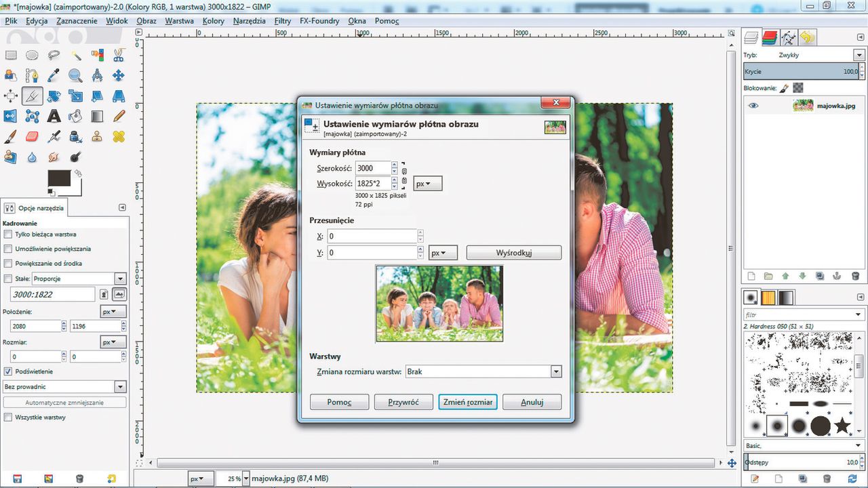The height and width of the screenshot is (488, 868).
Task: Select the Scale tool
Action: point(76,96)
